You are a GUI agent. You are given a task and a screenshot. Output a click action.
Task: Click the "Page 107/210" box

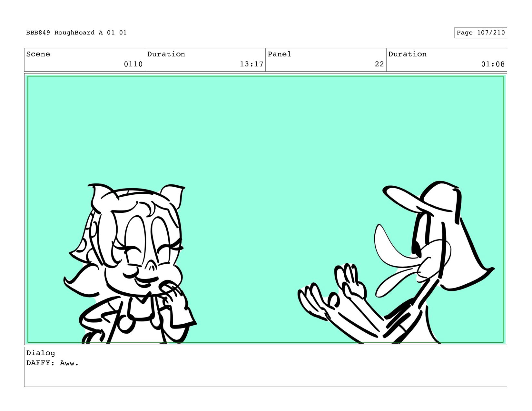tap(480, 33)
